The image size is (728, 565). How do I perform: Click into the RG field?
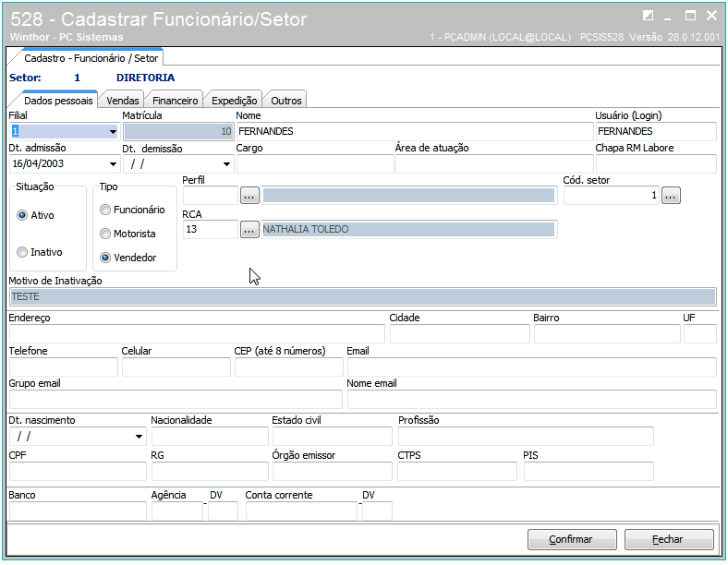tap(211, 472)
